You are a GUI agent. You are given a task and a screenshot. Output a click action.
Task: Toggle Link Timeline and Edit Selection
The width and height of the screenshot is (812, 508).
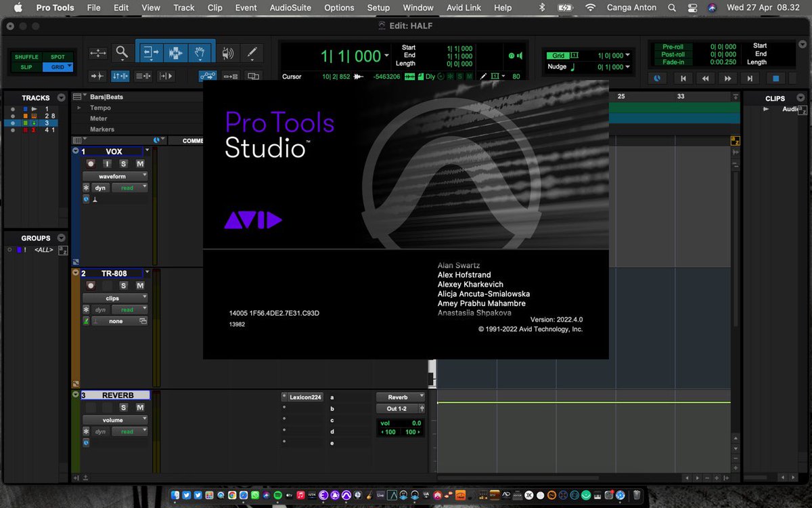point(120,77)
